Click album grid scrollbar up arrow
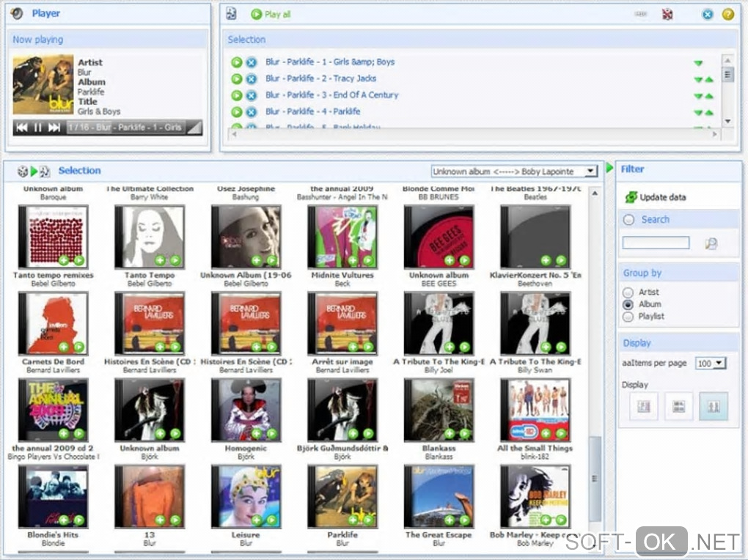This screenshot has height=560, width=748. tap(595, 194)
